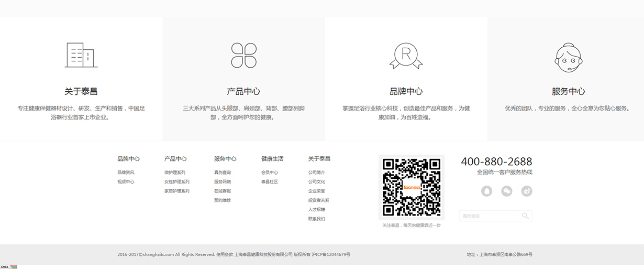This screenshot has height=269, width=644.
Task: Click the office building icon above 关于泰昌
Action: (81, 55)
